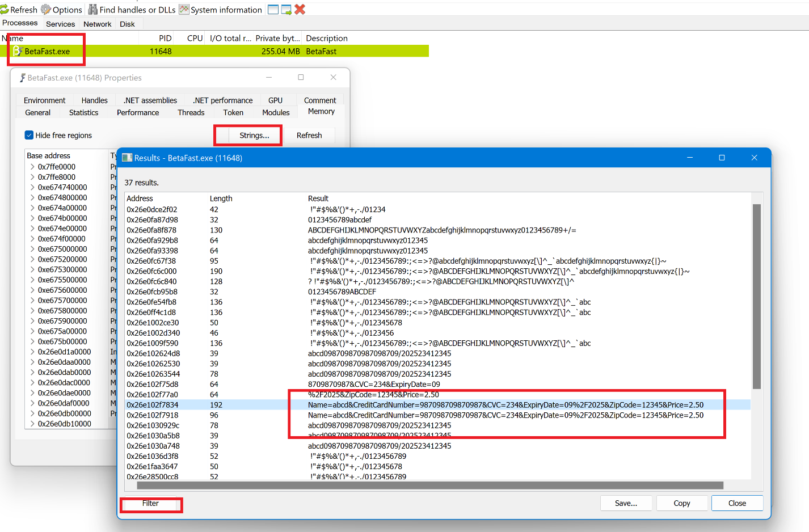Screen dimensions: 809x532
Task: Click the window-with-arrow toolbar icon
Action: click(x=286, y=9)
